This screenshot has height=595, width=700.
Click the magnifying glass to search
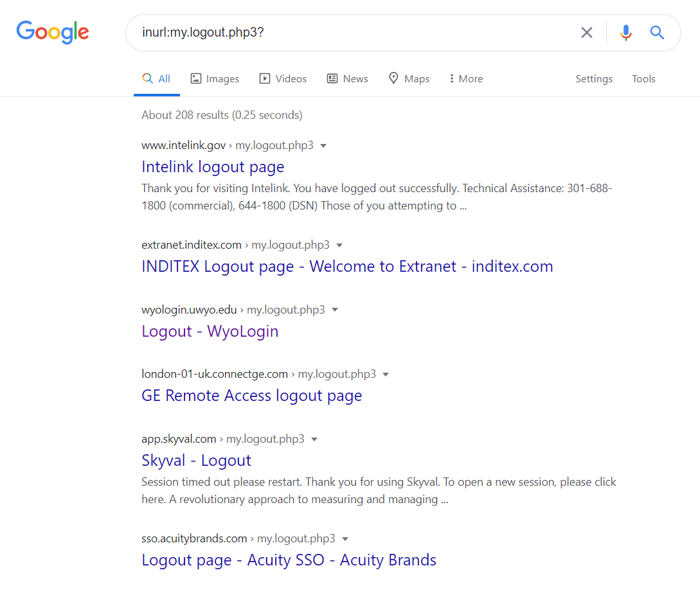coord(657,32)
